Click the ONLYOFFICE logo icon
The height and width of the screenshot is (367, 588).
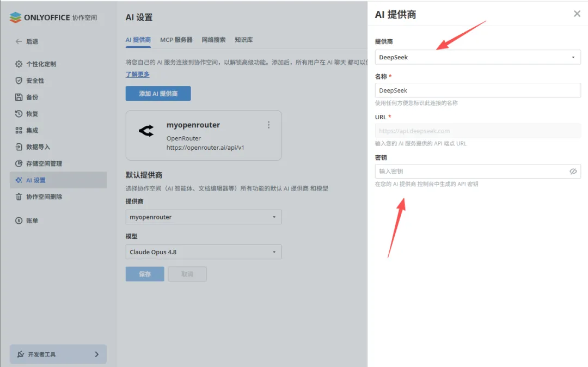15,17
